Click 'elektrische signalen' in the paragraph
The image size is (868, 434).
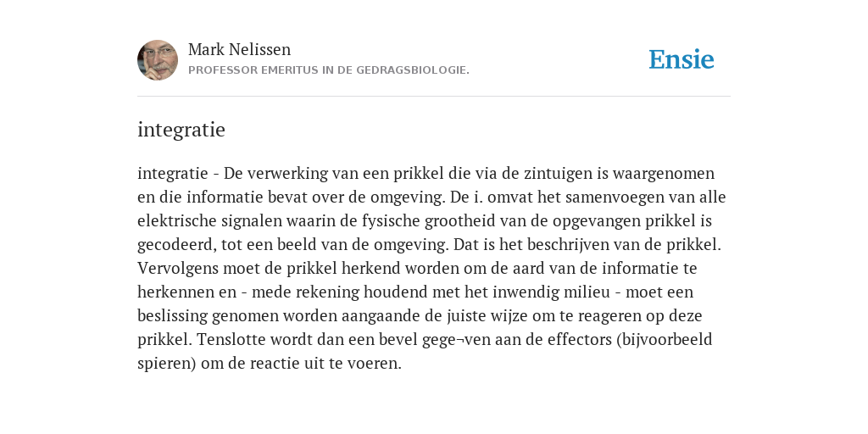pos(209,221)
